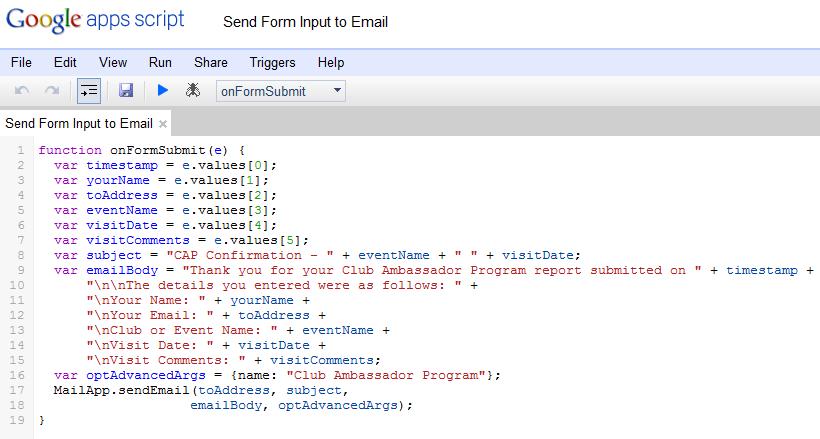This screenshot has width=820, height=439.
Task: Close the Send Form Input to Email tab
Action: 163,124
